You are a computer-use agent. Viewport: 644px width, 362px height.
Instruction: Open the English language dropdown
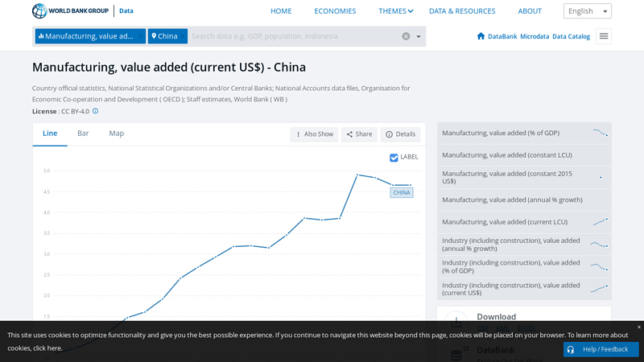click(x=588, y=11)
